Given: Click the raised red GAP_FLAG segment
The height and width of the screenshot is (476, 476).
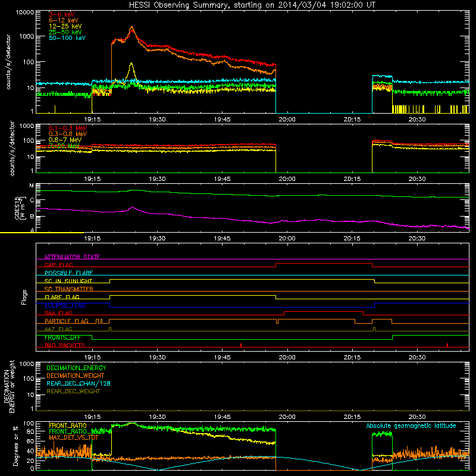Looking at the screenshot, I should coord(324,264).
